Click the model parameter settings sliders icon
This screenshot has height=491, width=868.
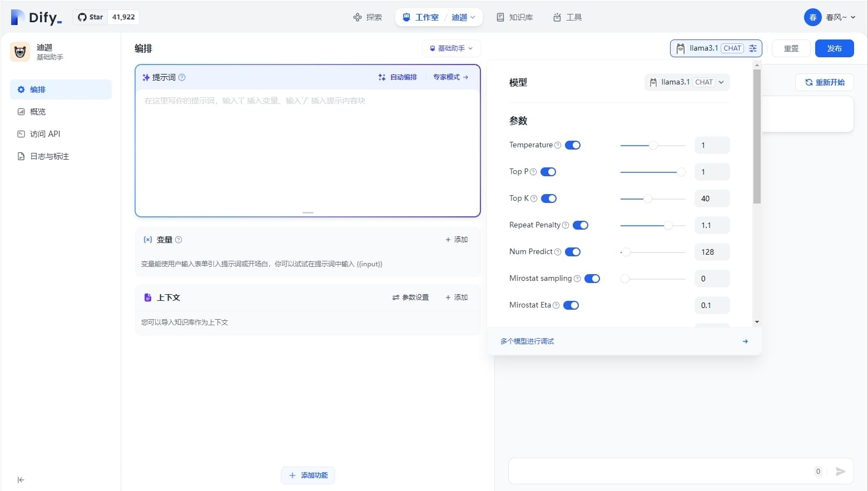coord(753,48)
